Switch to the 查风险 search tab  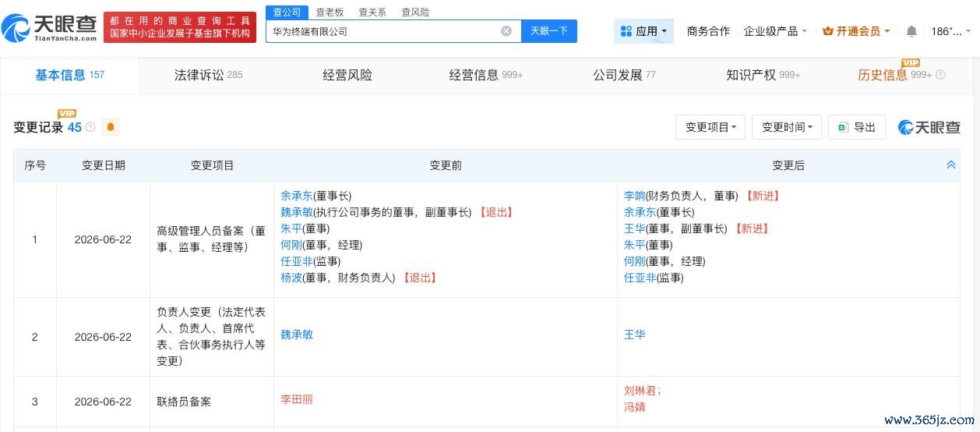[415, 12]
